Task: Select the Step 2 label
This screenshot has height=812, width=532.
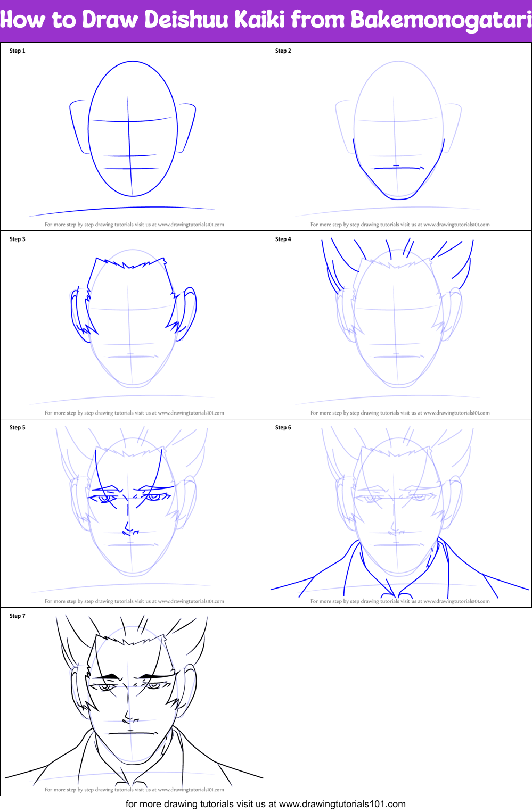Action: (282, 51)
